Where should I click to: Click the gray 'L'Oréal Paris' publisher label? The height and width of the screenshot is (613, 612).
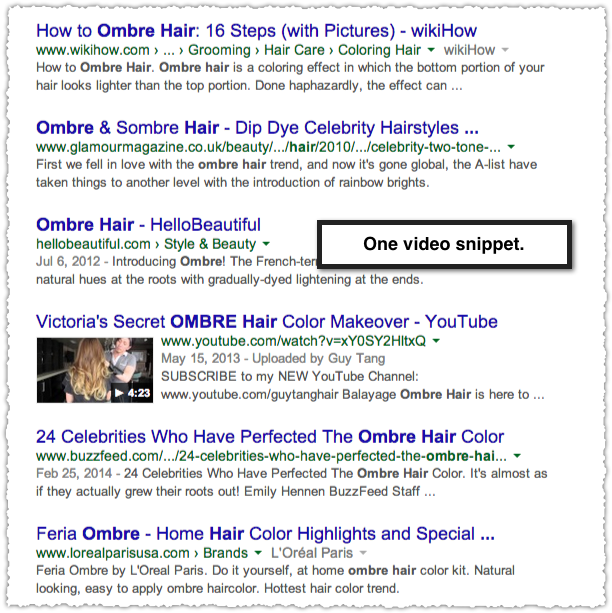tap(312, 553)
